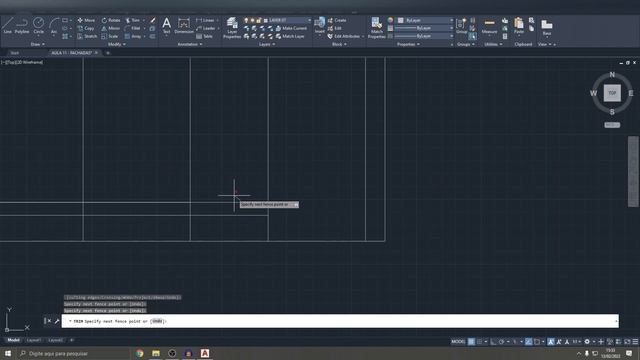Expand the Modify panel
Screen dimensions: 640x360
[x=117, y=44]
